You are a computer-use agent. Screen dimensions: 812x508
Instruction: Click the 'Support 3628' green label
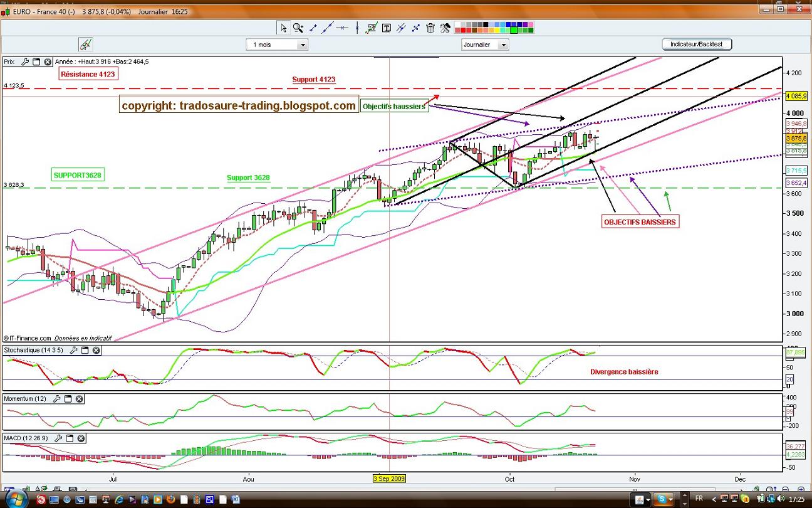tap(248, 177)
